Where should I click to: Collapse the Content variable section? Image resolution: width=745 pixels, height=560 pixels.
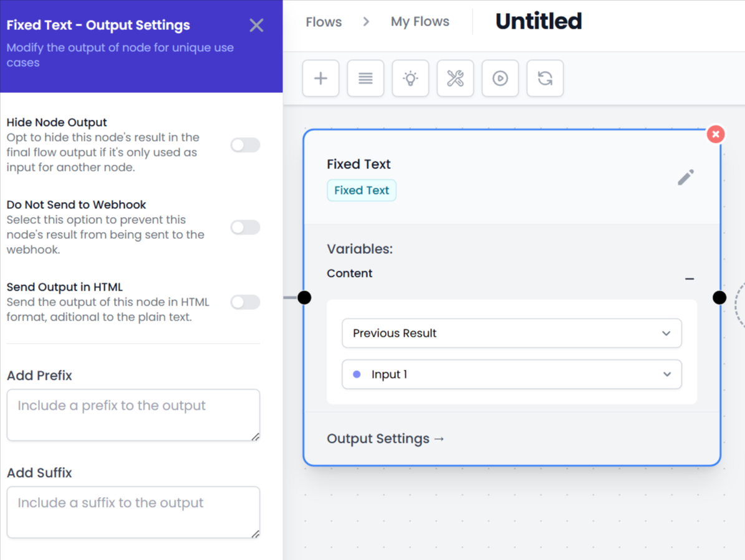click(x=690, y=279)
